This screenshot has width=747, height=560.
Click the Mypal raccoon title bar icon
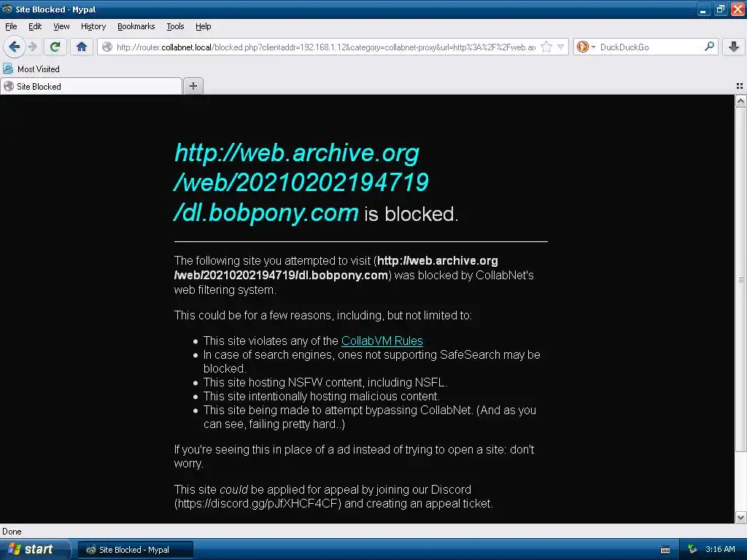[7, 9]
